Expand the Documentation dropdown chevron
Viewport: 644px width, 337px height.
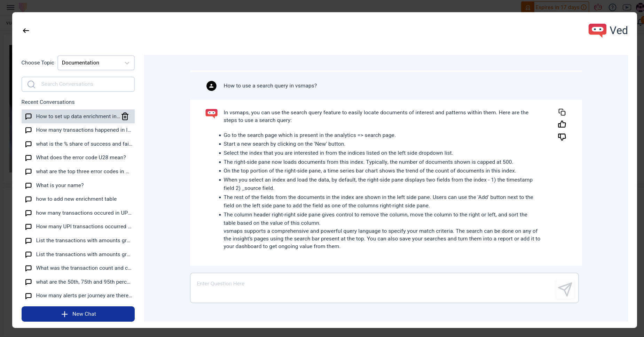127,63
